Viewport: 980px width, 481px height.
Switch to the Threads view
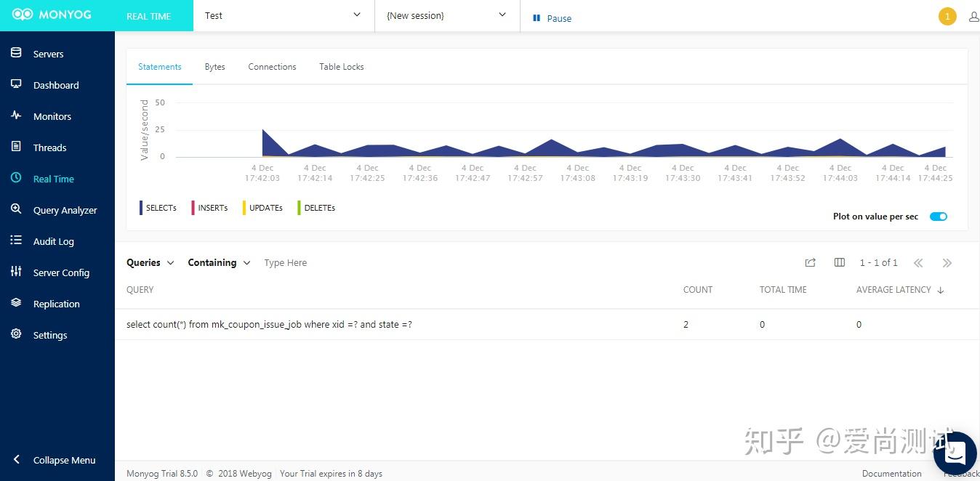[49, 147]
